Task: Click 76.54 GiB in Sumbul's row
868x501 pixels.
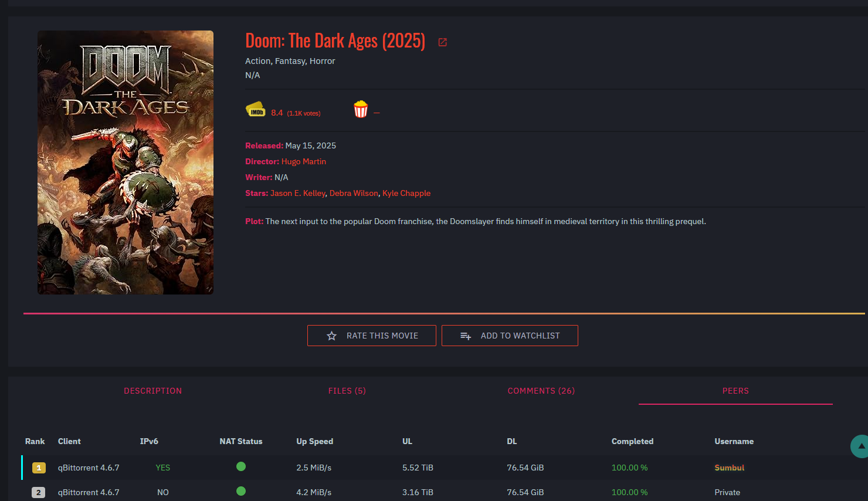Action: (x=525, y=468)
